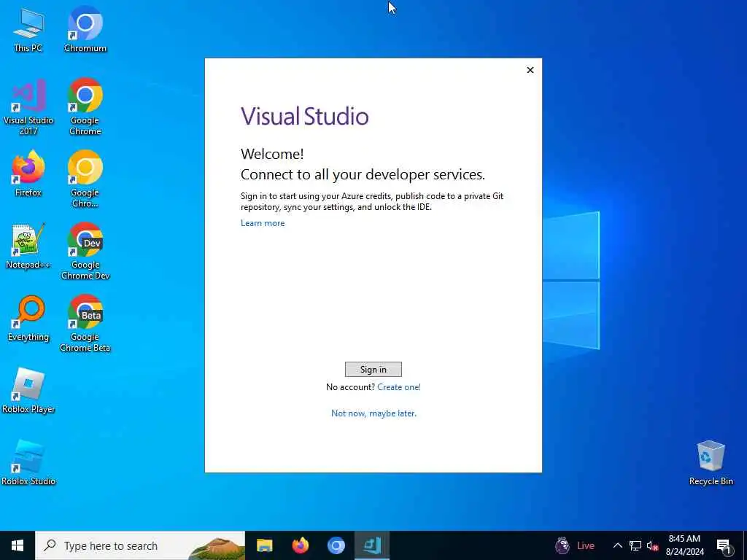Open network status tray icon

click(x=635, y=545)
